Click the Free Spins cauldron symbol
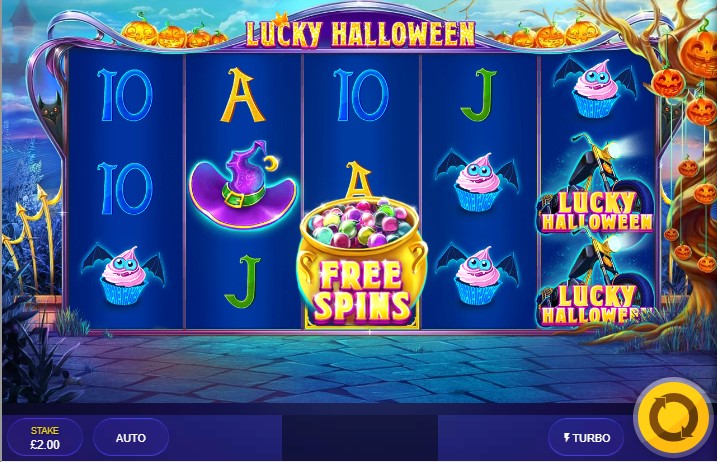The height and width of the screenshot is (462, 717). 362,263
